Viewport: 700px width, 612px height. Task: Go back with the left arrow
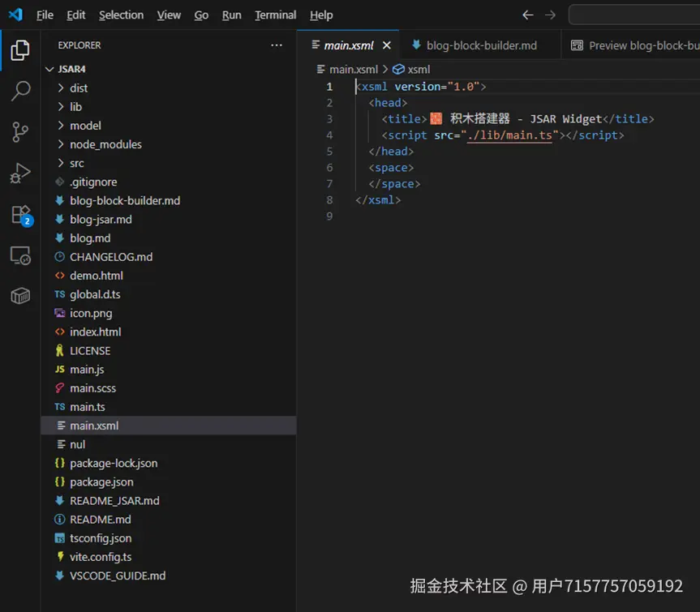pyautogui.click(x=528, y=15)
